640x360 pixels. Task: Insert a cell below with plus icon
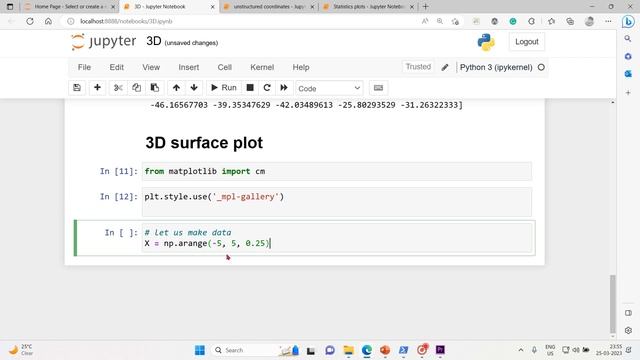tap(97, 88)
